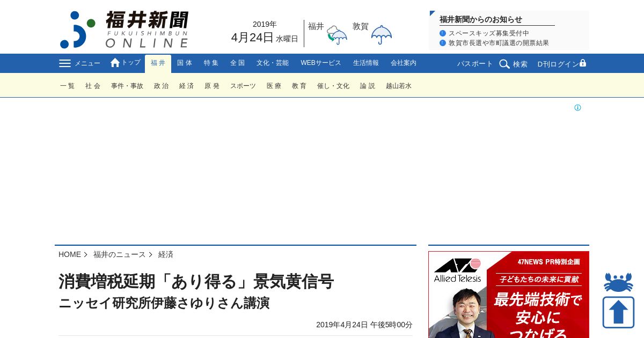Click the article headline 消費増税延期「あり得る」景気黄信号
Screen dimensions: 644x338
pyautogui.click(x=196, y=281)
